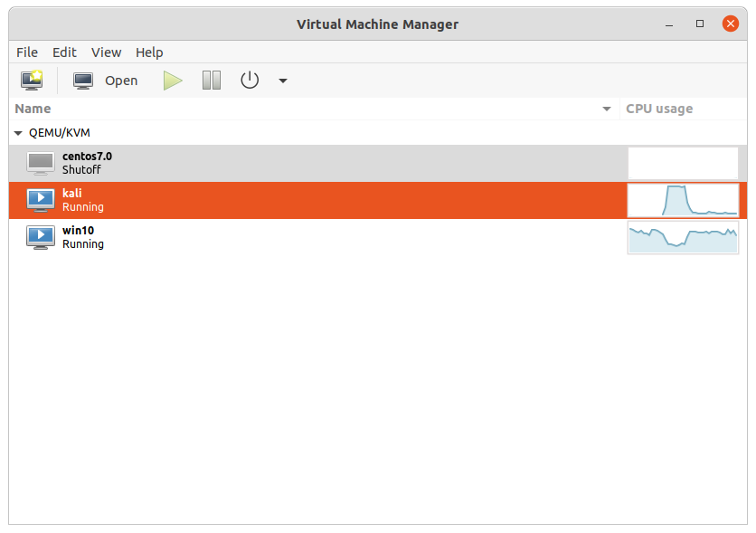Click the kali running monitor icon

[41, 200]
